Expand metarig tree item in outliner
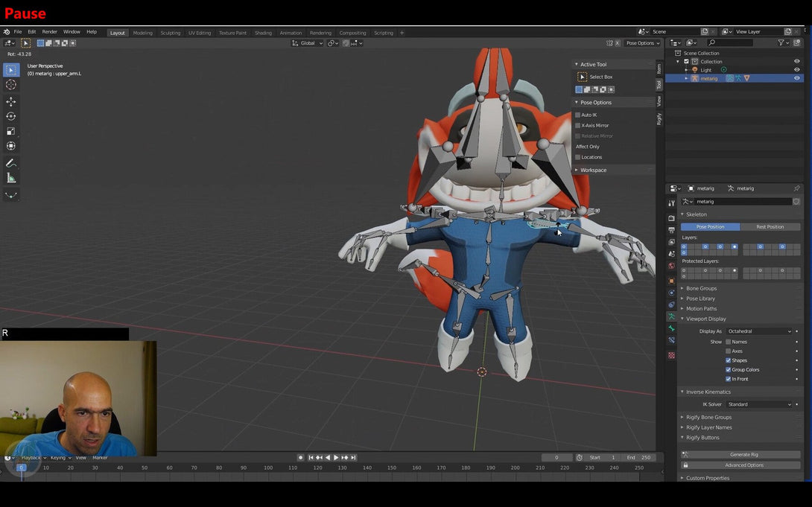812x507 pixels. coord(687,79)
